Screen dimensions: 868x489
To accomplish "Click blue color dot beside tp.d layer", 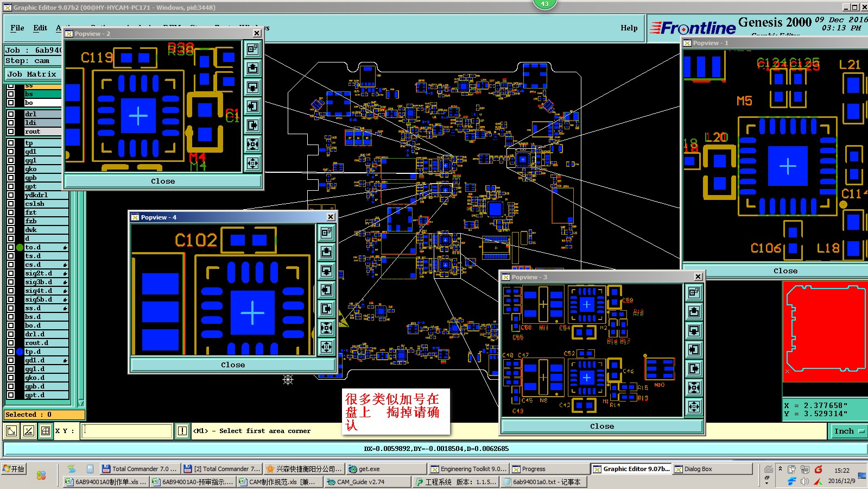I will [x=20, y=352].
